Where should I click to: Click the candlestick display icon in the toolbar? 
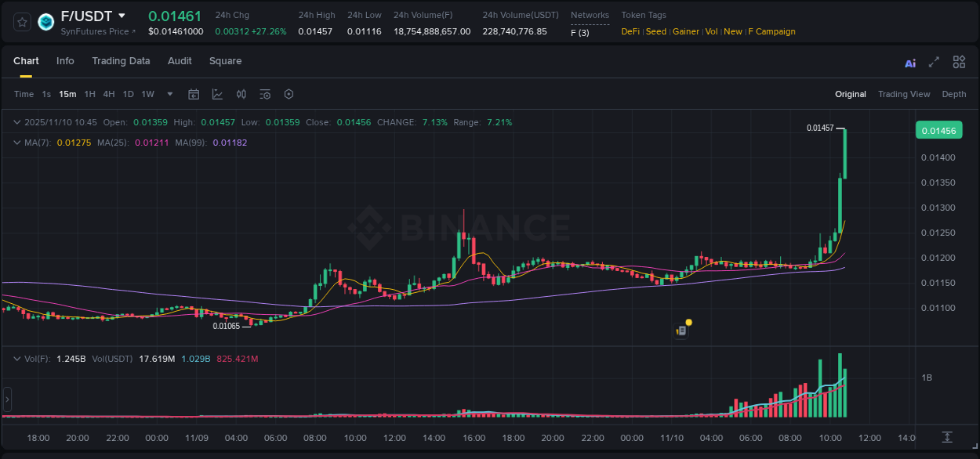point(241,94)
